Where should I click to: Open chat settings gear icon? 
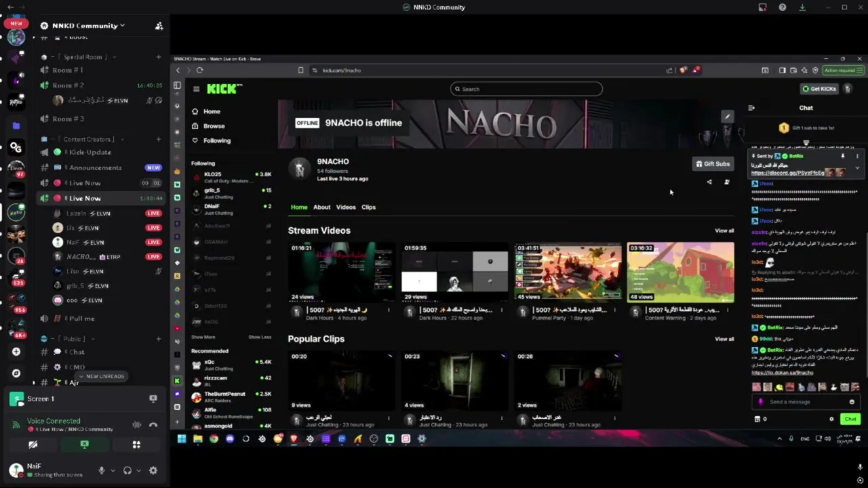[831, 419]
